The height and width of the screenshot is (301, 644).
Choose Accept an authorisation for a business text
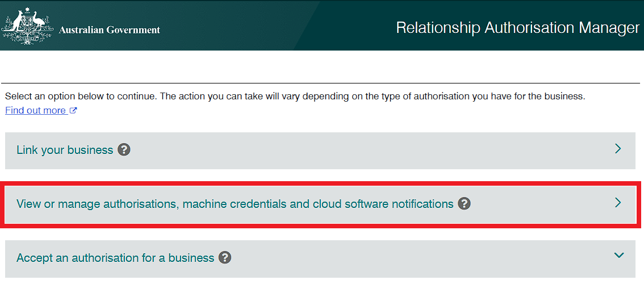(115, 258)
